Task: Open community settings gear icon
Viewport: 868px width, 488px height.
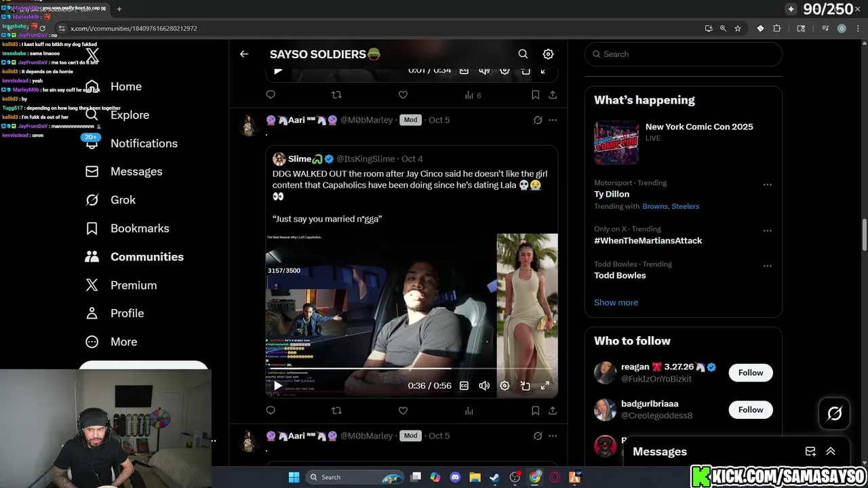Action: pos(548,54)
